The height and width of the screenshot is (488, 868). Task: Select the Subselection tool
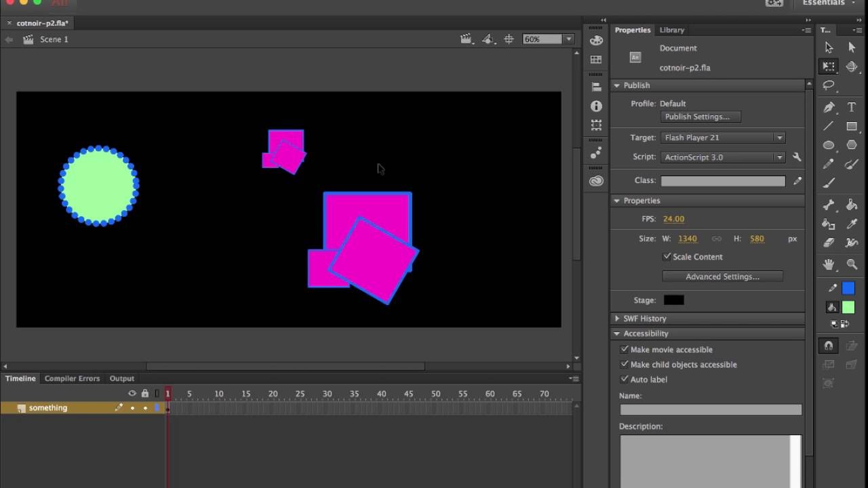click(852, 47)
